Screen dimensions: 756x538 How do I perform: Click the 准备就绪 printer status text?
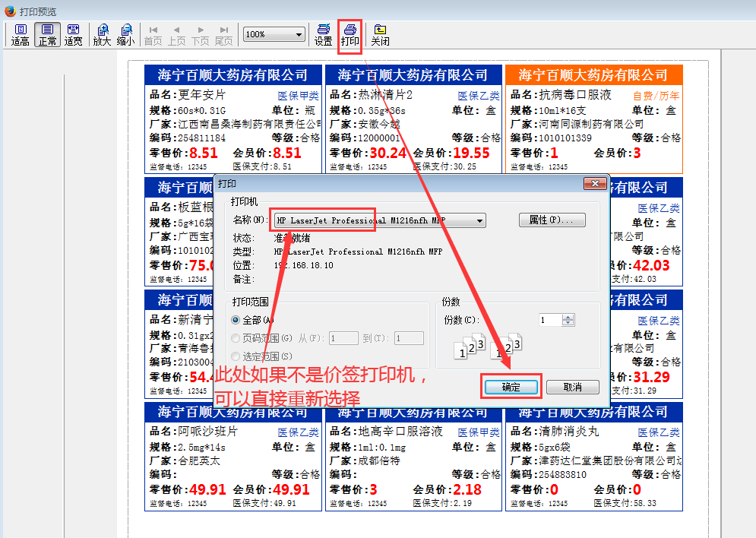pos(293,238)
